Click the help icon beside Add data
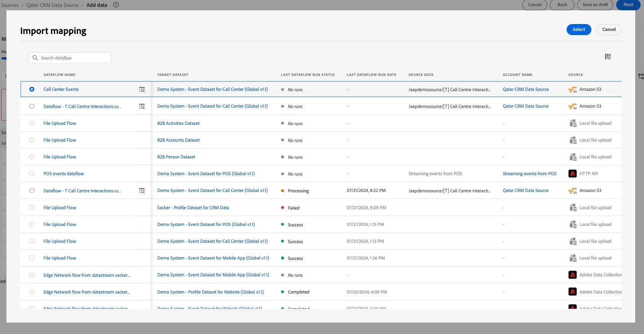 click(116, 5)
